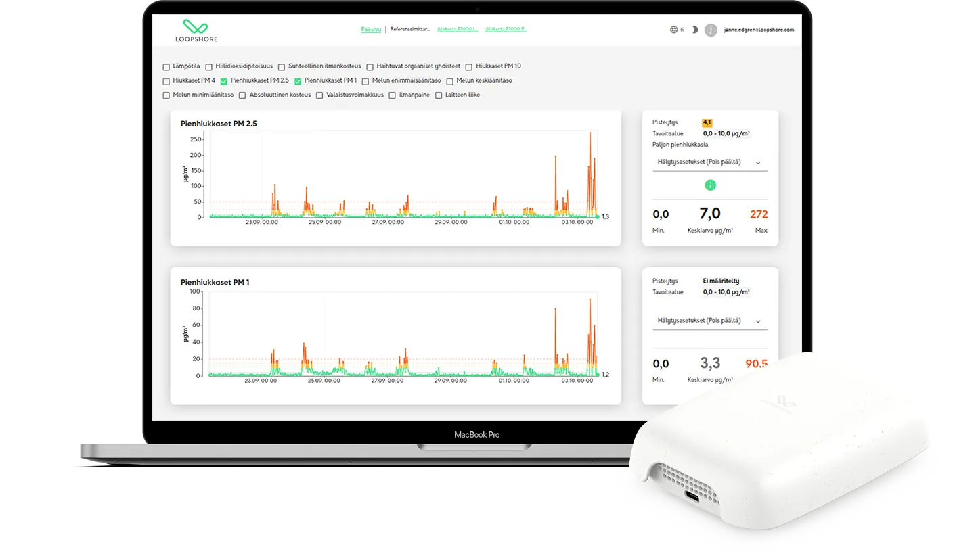Screen dimensions: 955x560
Task: Click the PM 2.5 maximum value 272
Action: pos(759,214)
